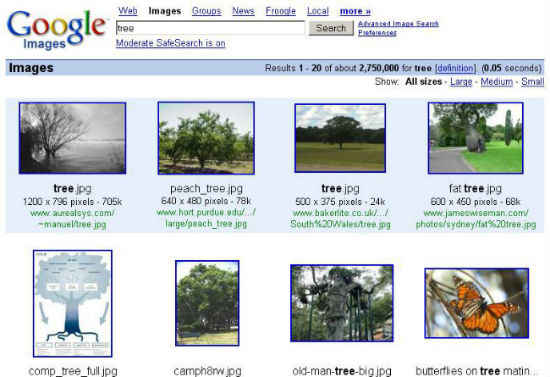Open the fat tree.jpg thumbnail

pos(476,138)
